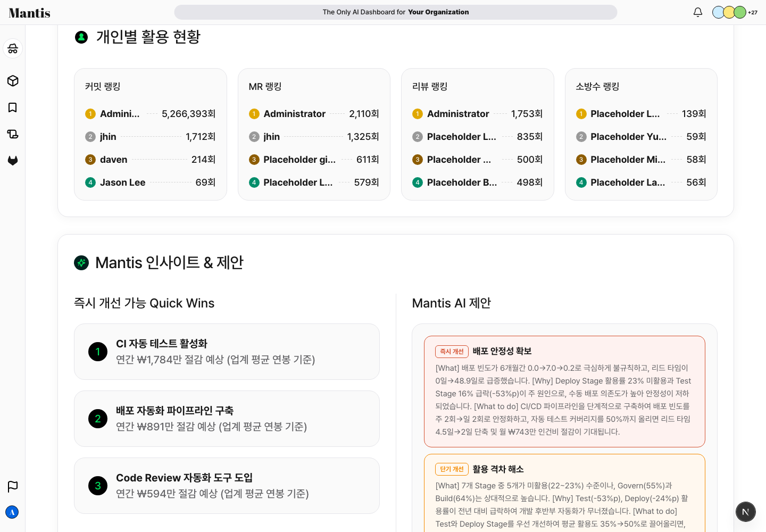Select Administrator in the MR 랭킹 list
This screenshot has height=532, width=766.
(x=314, y=114)
